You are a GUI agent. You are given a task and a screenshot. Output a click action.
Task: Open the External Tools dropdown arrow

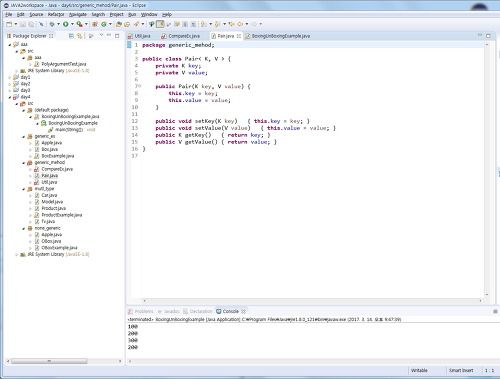pyautogui.click(x=86, y=24)
